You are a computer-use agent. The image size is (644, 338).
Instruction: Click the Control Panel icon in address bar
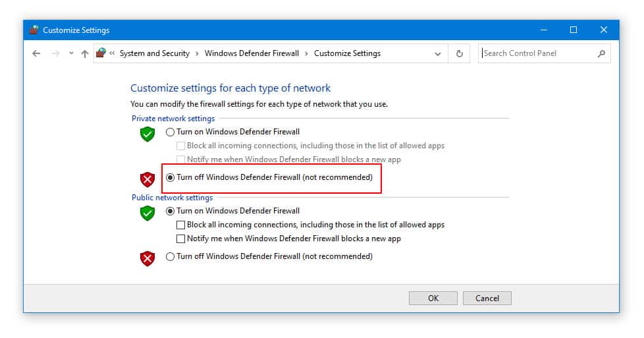101,53
